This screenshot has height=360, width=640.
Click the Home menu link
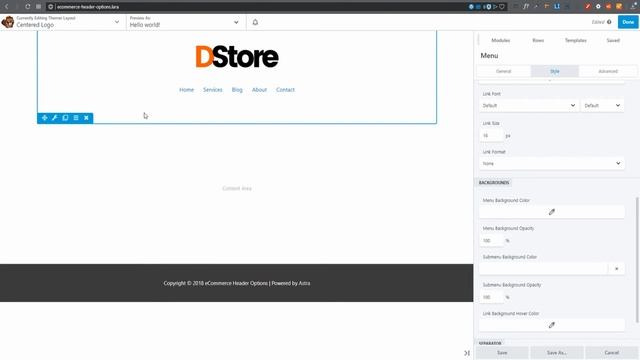(187, 90)
